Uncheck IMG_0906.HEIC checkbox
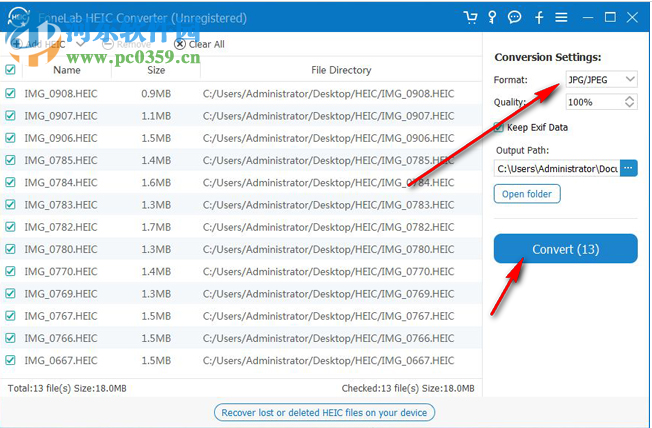 click(10, 138)
